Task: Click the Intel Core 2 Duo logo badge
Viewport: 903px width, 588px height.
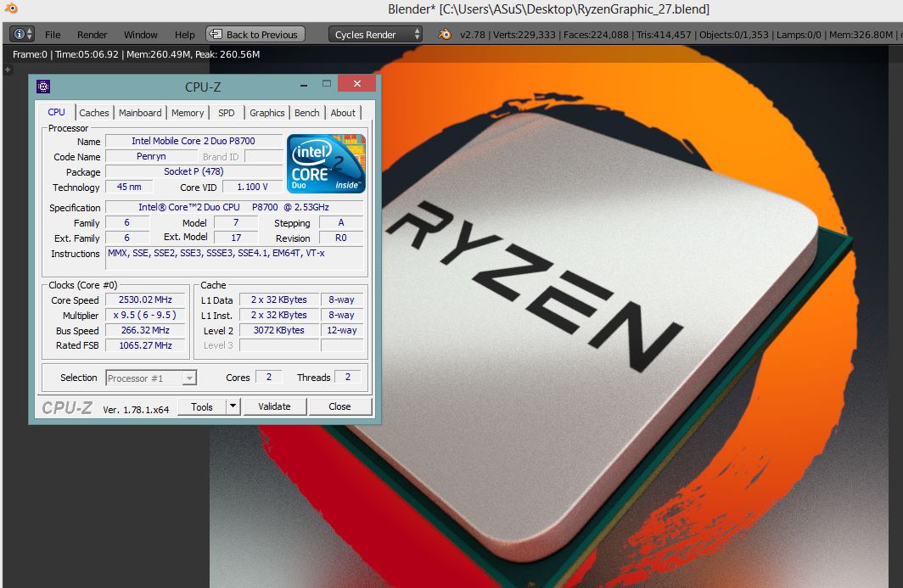Action: (326, 164)
